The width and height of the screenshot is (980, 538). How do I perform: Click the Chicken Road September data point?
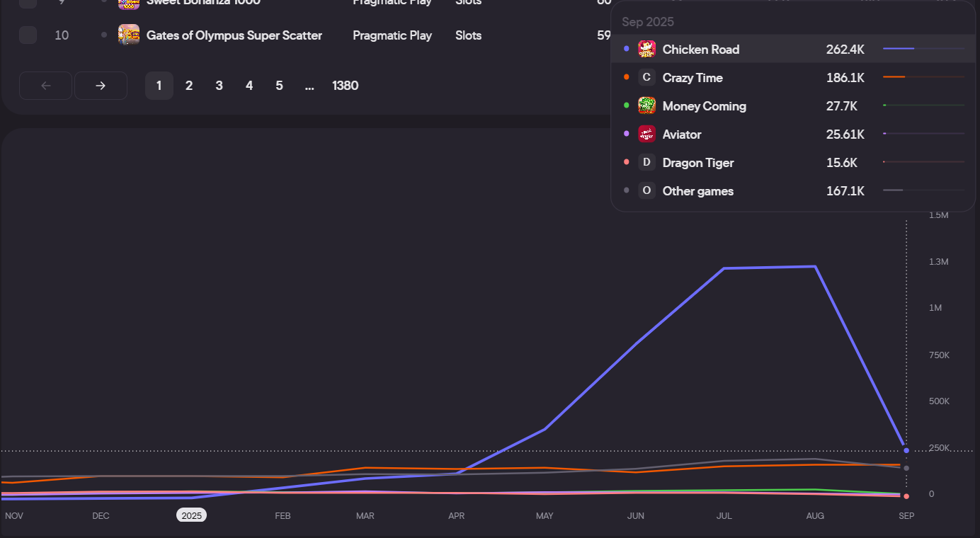pos(906,450)
